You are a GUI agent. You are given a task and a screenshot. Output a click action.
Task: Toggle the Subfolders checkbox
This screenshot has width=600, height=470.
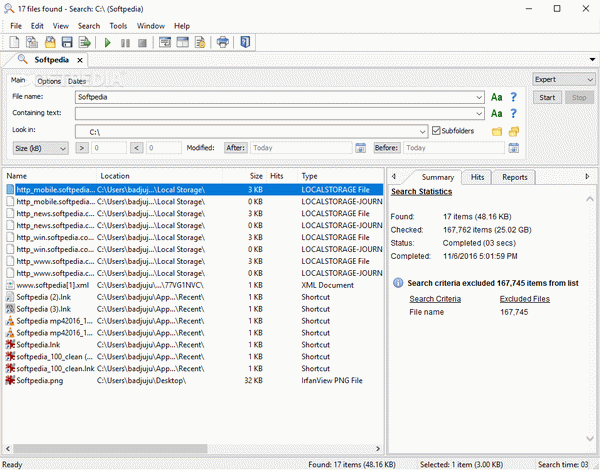point(436,131)
